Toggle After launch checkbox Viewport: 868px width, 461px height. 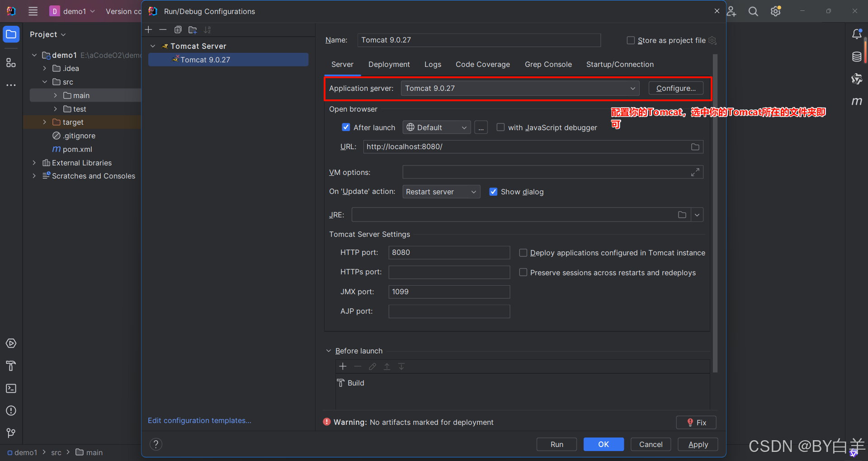(346, 127)
